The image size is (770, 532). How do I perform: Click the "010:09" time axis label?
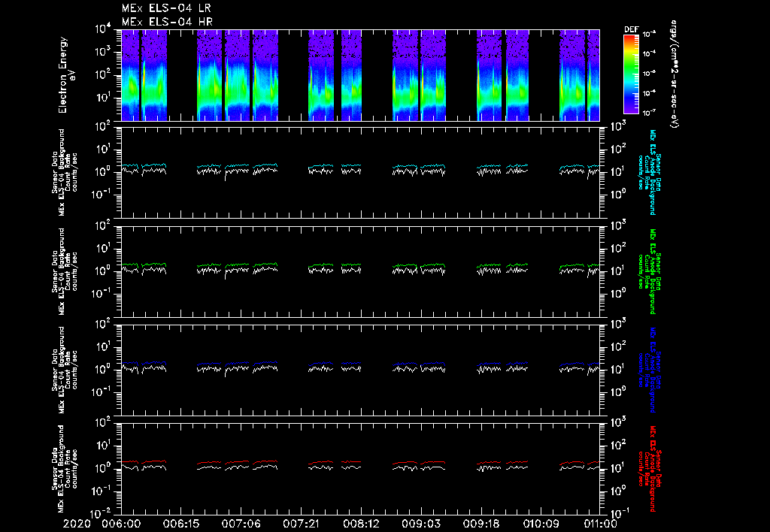541,524
